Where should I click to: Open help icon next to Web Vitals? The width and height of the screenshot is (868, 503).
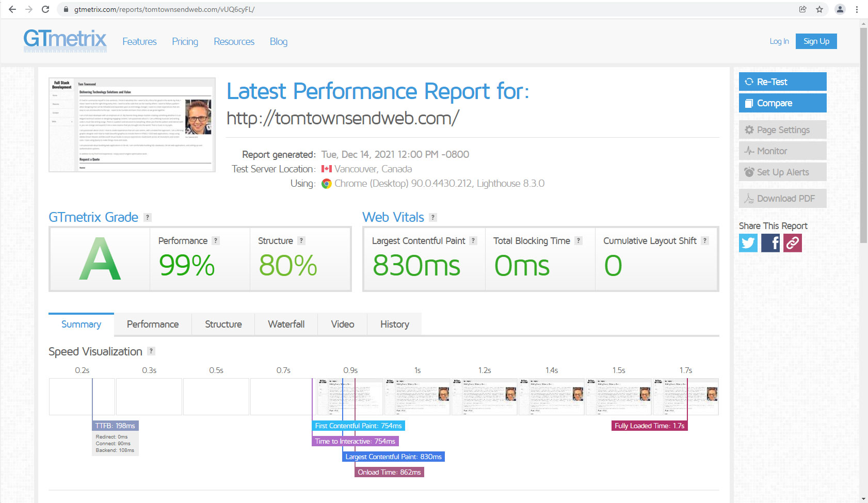point(433,217)
